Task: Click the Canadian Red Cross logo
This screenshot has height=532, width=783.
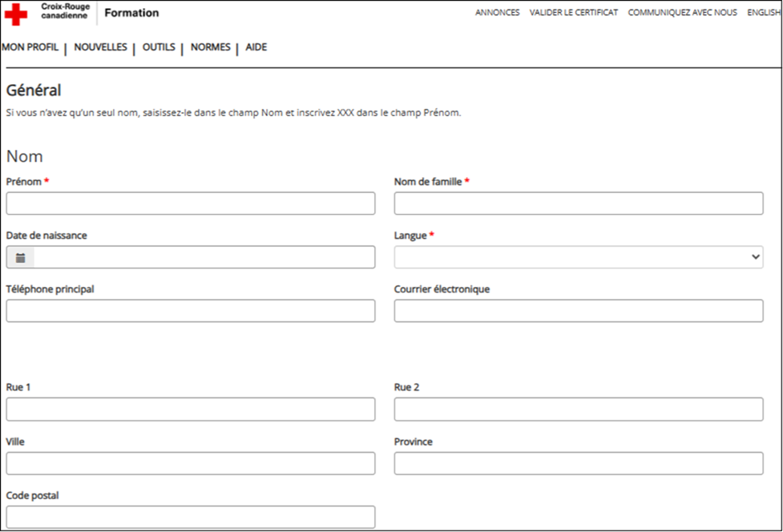Action: click(x=48, y=13)
